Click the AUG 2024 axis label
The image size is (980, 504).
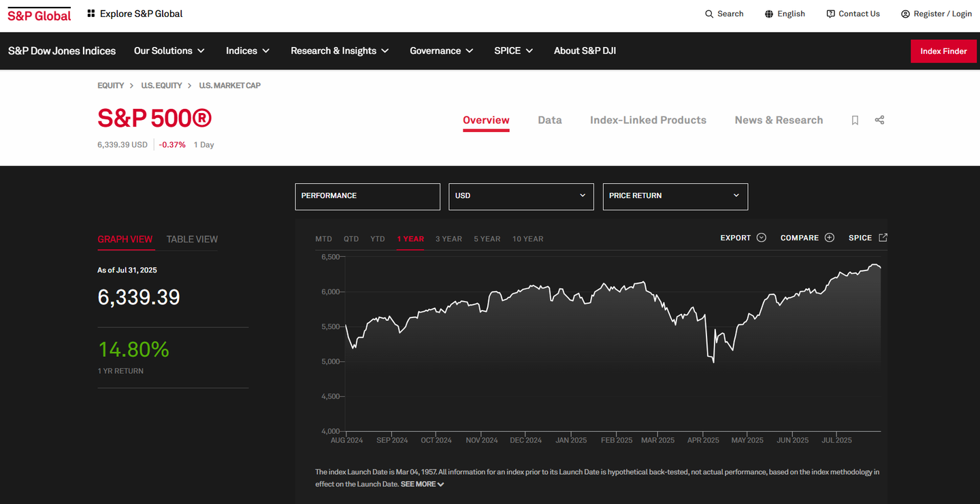[346, 440]
